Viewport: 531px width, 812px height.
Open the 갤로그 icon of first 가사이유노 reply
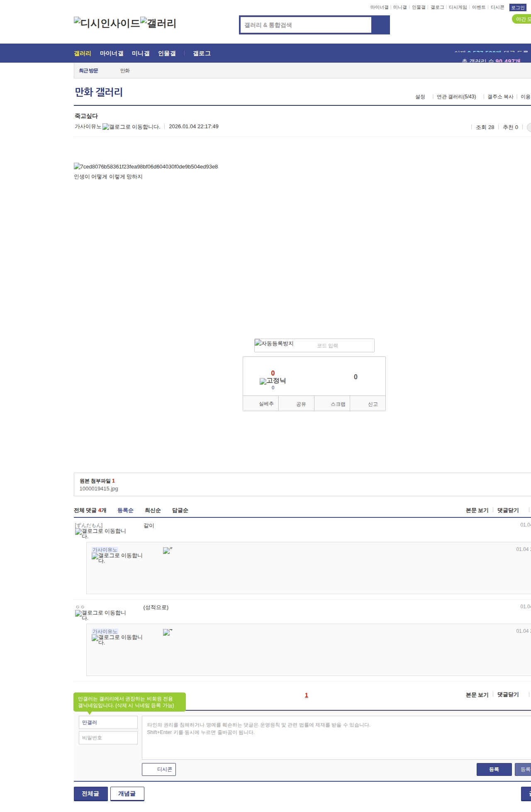coord(117,558)
